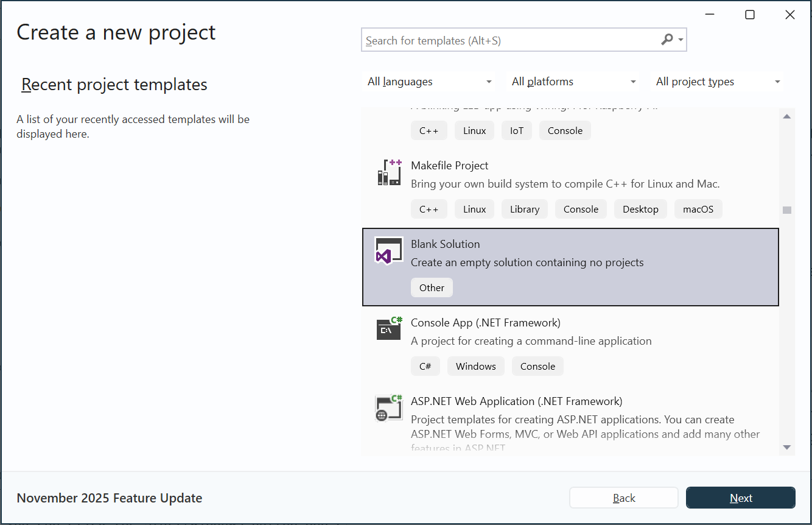Select the Blank Solution title
Screen dimensions: 812x525
click(446, 244)
